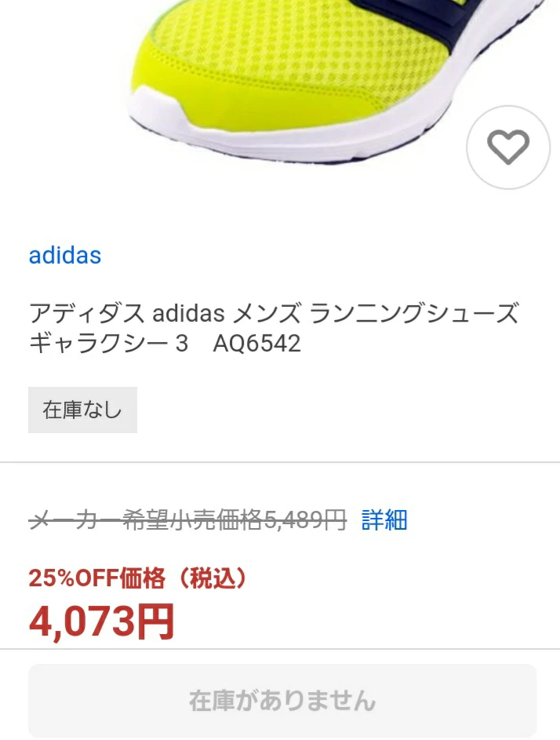Open the adidas brand link
The width and height of the screenshot is (560, 740).
coord(65,255)
